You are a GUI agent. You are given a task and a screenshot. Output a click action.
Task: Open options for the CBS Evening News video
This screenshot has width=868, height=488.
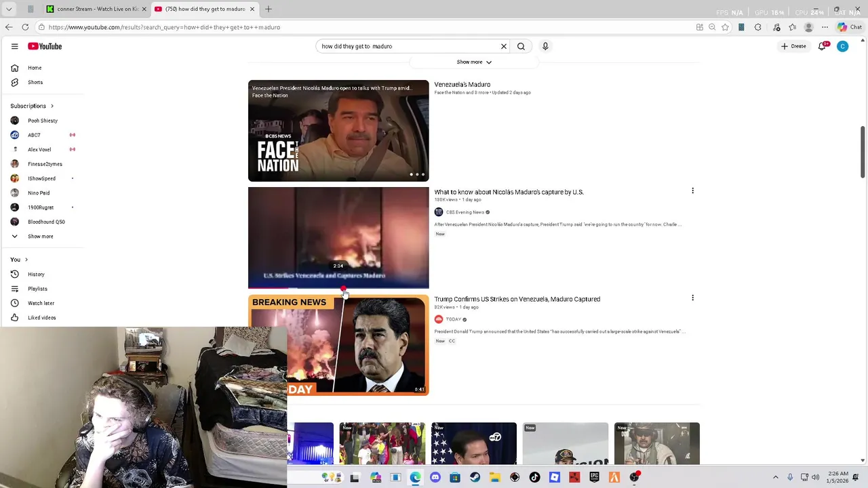(692, 190)
